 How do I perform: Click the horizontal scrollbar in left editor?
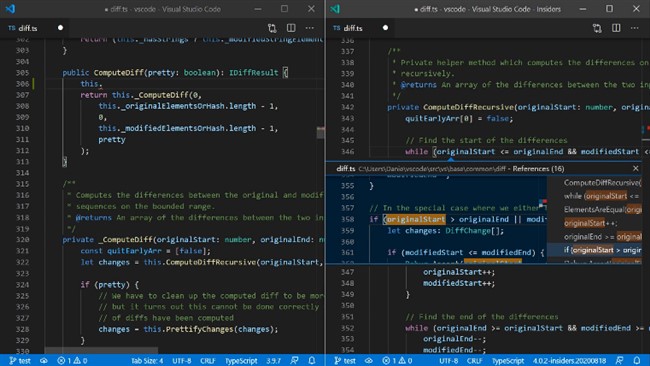[x=101, y=350]
